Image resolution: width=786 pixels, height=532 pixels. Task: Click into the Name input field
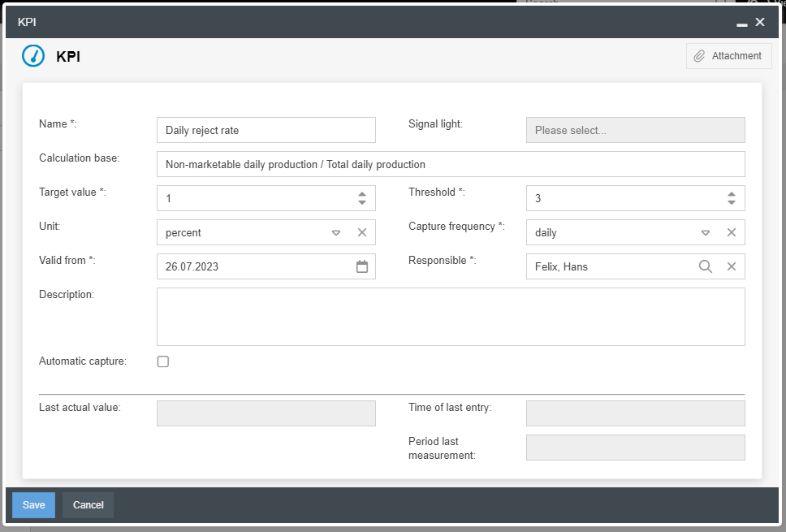tap(266, 130)
